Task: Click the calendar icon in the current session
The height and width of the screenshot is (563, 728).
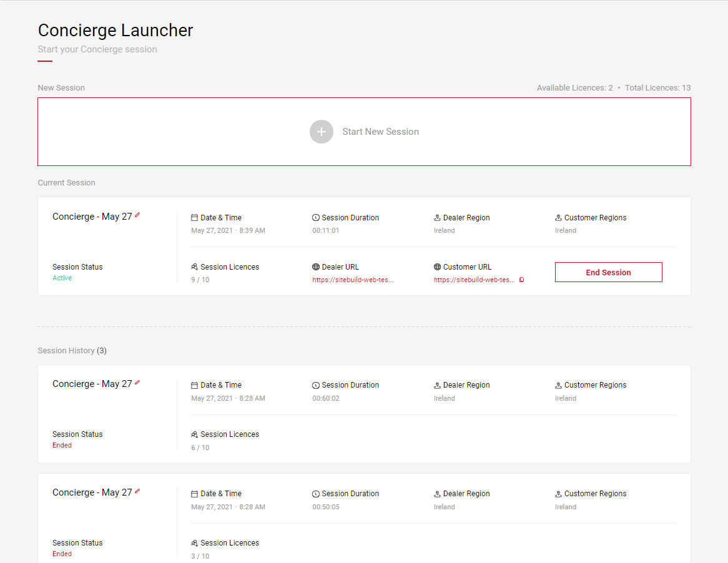Action: point(195,218)
